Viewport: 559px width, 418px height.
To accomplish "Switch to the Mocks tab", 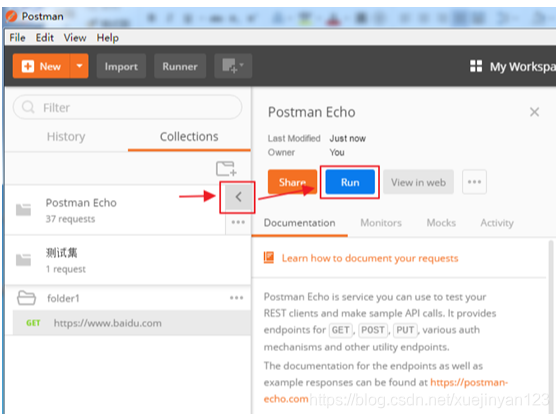I will point(441,223).
